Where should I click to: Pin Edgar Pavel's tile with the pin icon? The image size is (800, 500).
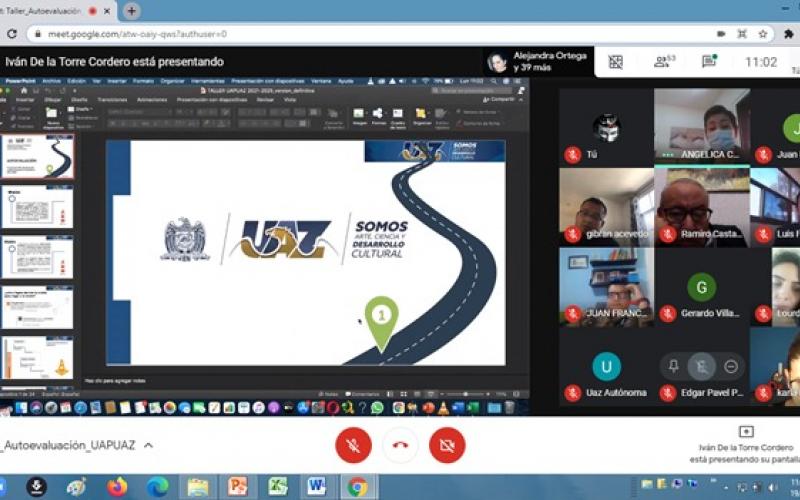pos(673,366)
